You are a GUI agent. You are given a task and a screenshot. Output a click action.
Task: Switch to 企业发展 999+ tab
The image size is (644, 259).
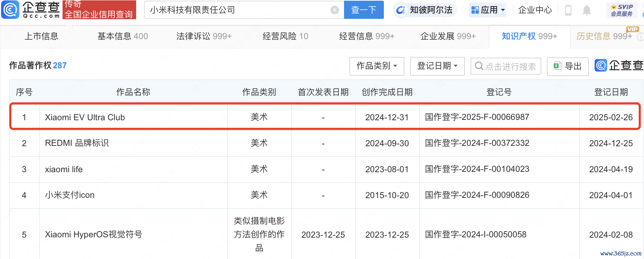pos(448,36)
